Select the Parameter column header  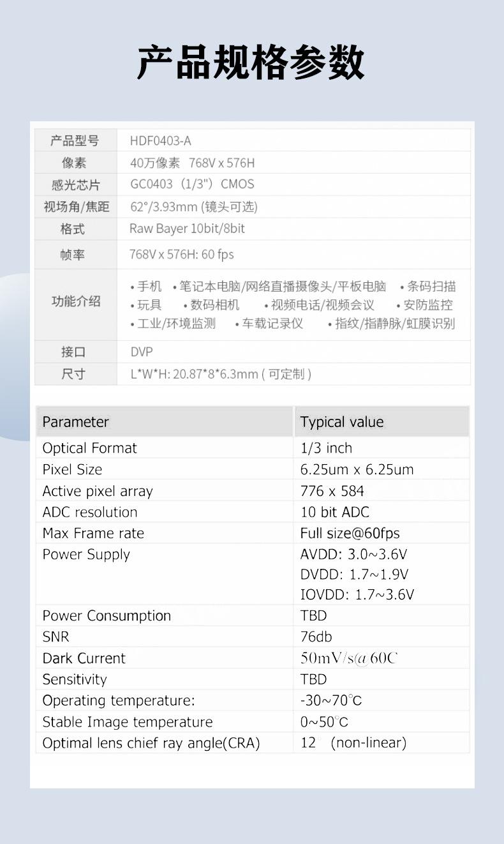165,422
